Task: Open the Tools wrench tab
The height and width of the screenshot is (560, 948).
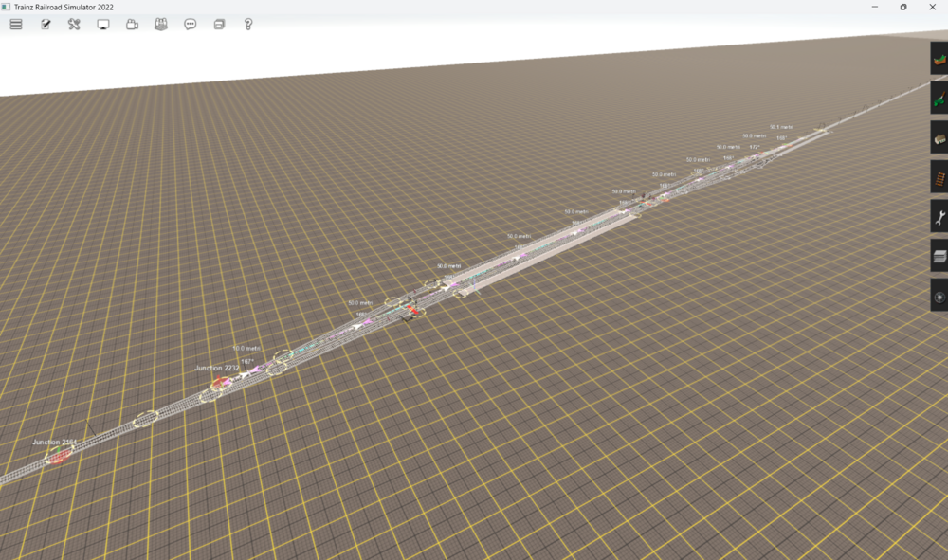Action: (939, 217)
